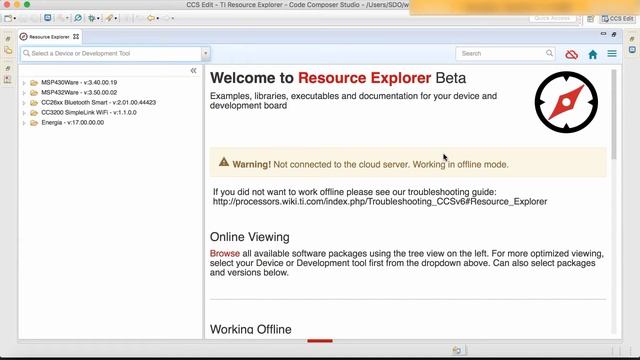Click the Quick Access field
This screenshot has height=360, width=640.
click(x=552, y=18)
